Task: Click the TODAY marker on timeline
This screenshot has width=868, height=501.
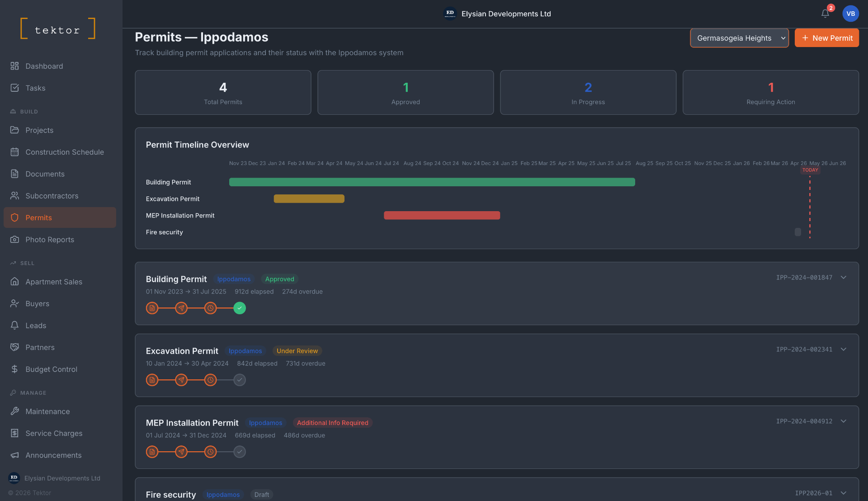Action: pyautogui.click(x=810, y=170)
